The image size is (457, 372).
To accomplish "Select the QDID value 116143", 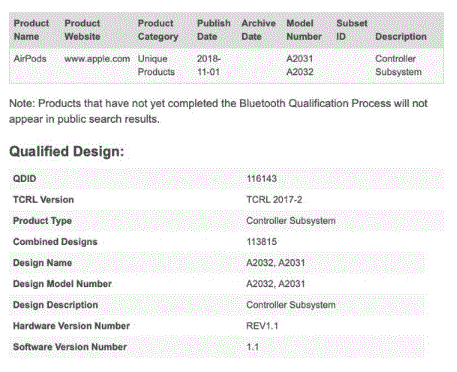I will coord(261,179).
